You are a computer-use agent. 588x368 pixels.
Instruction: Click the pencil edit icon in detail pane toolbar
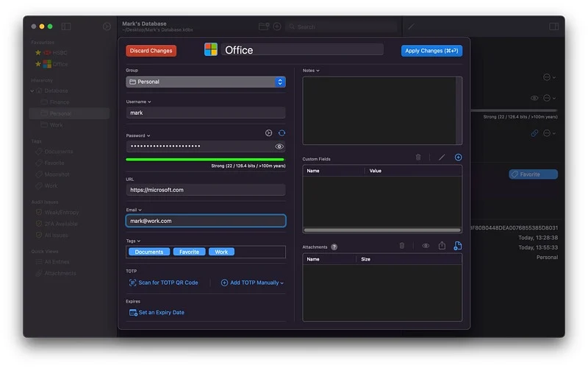point(412,26)
